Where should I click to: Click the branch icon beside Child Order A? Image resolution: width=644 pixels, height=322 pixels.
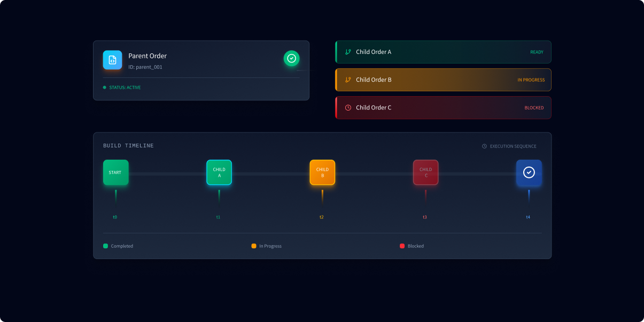(348, 52)
